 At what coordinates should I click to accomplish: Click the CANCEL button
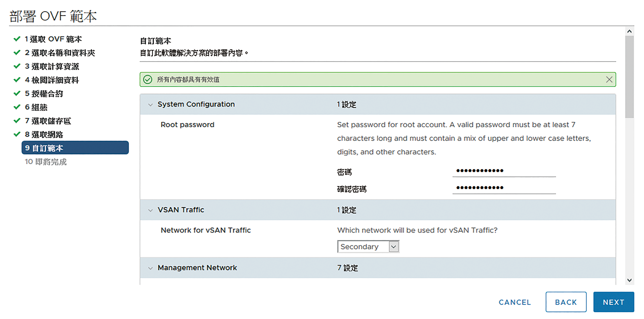(x=515, y=302)
